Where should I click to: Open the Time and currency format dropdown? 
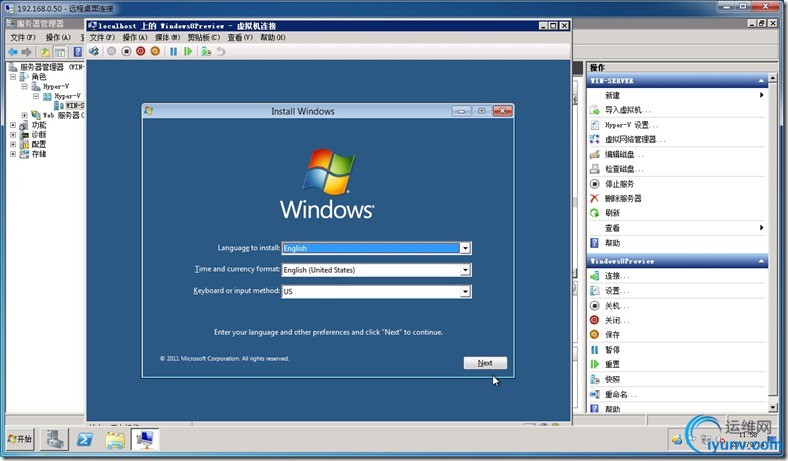pyautogui.click(x=465, y=270)
